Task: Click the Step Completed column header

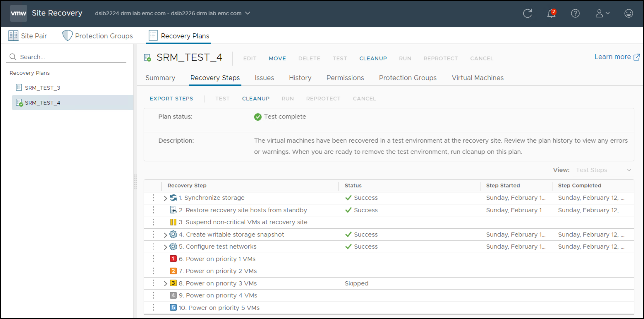Action: (579, 186)
